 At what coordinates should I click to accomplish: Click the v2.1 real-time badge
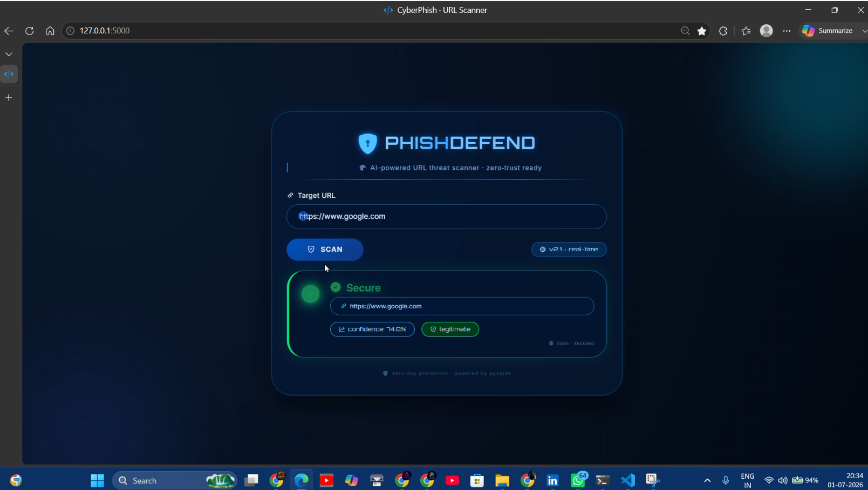tap(569, 249)
